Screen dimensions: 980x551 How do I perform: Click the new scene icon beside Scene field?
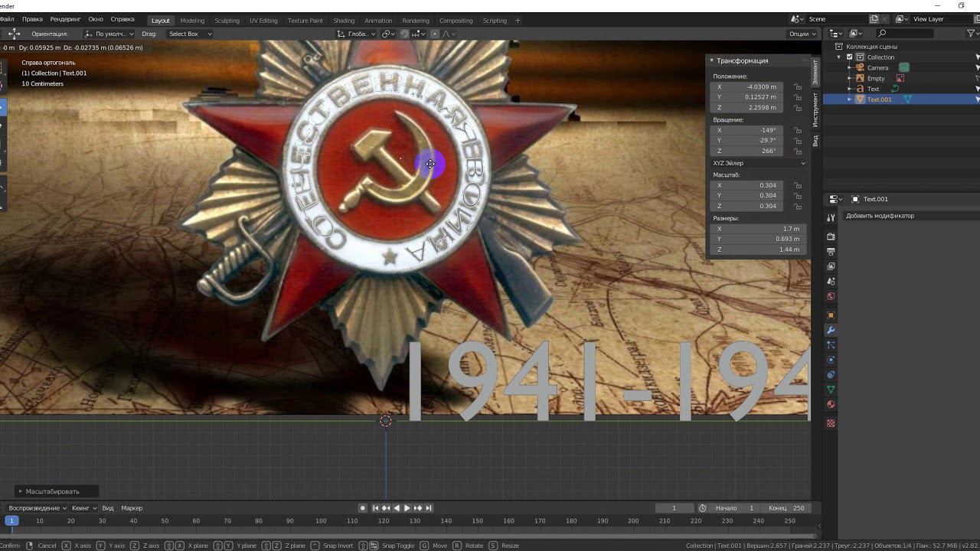(874, 19)
